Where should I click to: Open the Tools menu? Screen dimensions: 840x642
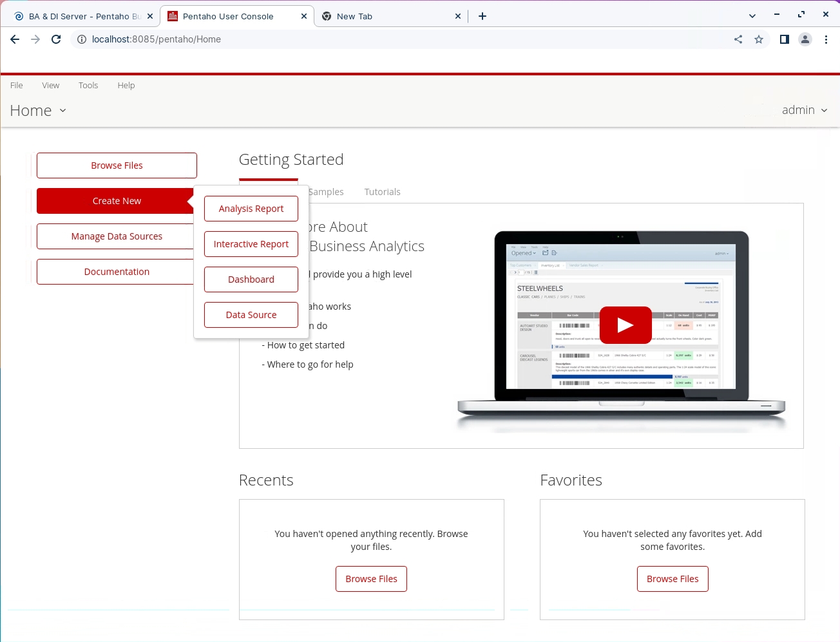88,85
